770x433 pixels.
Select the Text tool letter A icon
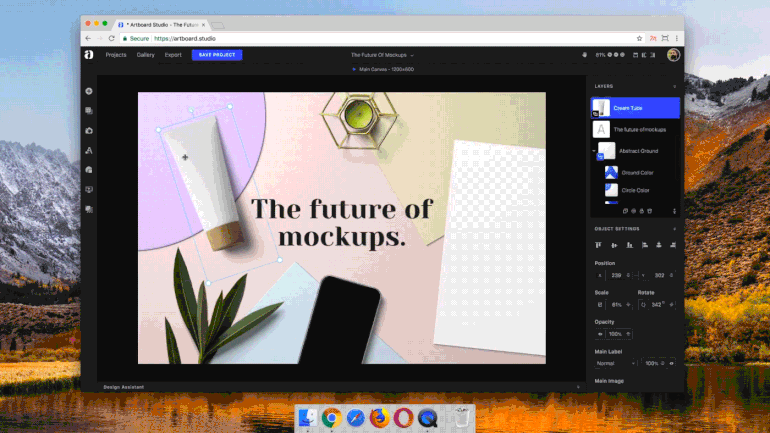89,151
